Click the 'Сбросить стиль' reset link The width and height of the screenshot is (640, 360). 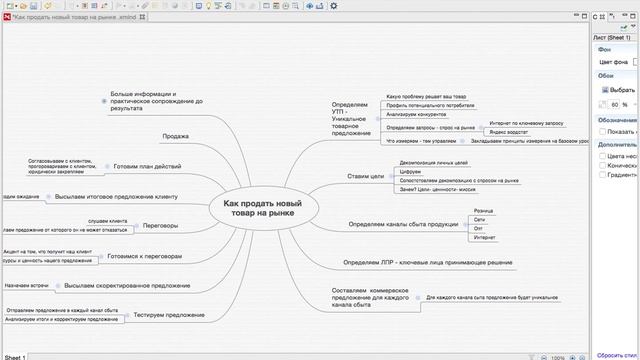617,356
